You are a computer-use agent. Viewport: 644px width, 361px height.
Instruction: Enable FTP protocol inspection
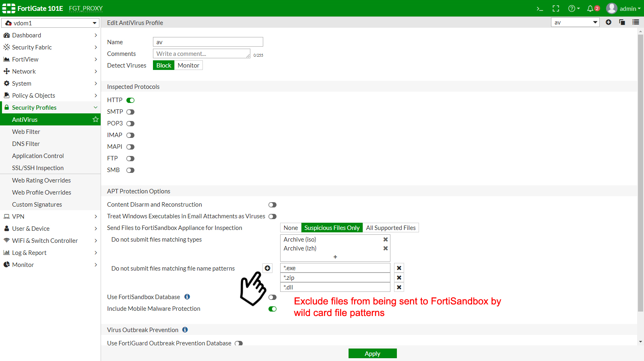(x=130, y=158)
